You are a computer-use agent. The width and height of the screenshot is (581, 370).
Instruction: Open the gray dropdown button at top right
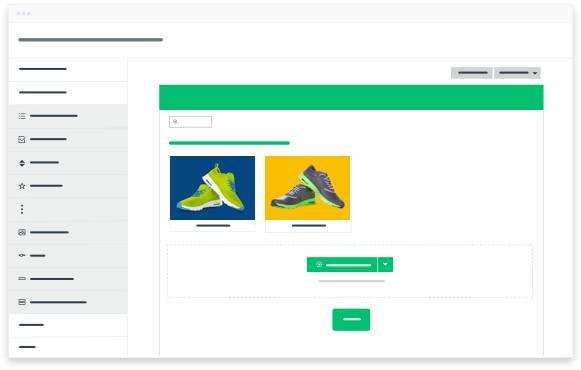pyautogui.click(x=517, y=73)
